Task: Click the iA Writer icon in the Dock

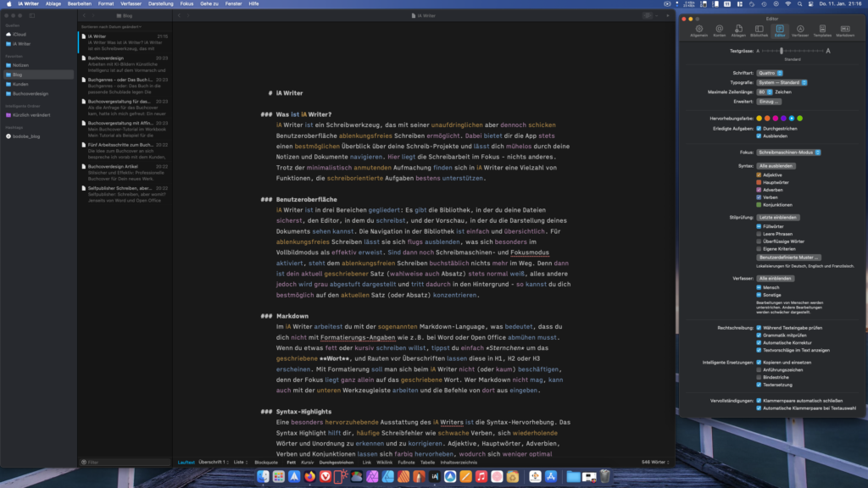Action: (x=435, y=476)
